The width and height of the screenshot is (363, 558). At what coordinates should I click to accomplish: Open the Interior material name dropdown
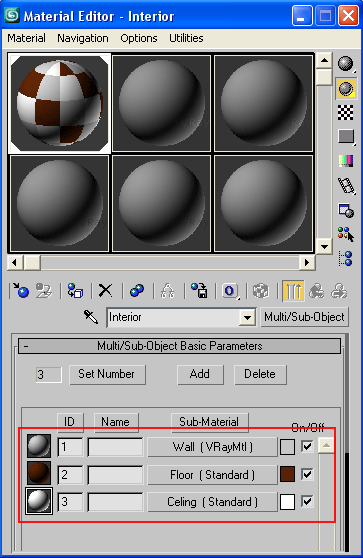pyautogui.click(x=247, y=317)
